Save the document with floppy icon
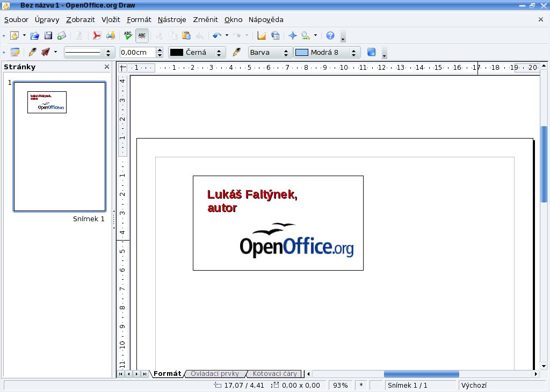Screen dimensions: 550x392 point(48,35)
